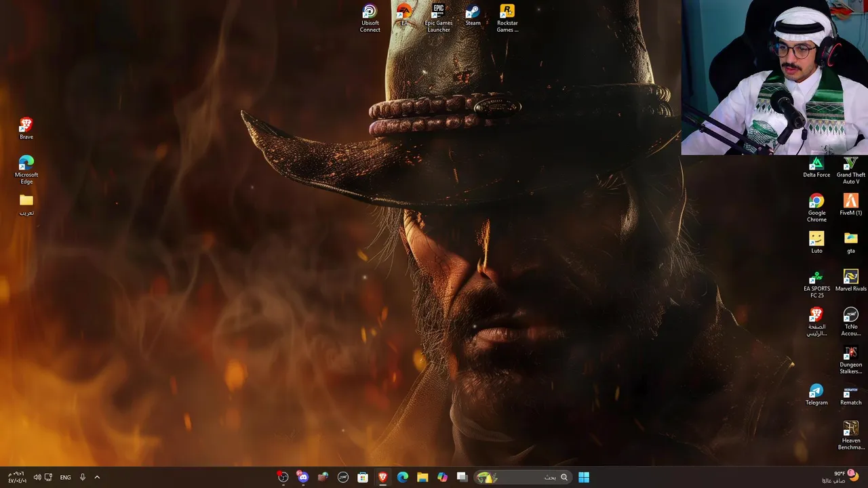Image resolution: width=868 pixels, height=488 pixels.
Task: Select the TcNo Account Switcher shortcut
Action: [850, 322]
